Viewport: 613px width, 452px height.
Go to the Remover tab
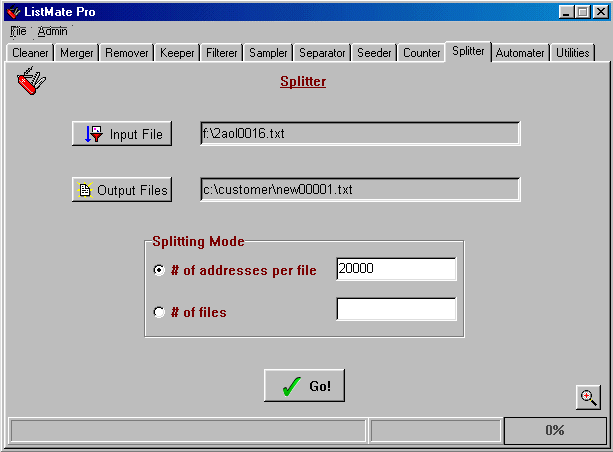tap(127, 53)
